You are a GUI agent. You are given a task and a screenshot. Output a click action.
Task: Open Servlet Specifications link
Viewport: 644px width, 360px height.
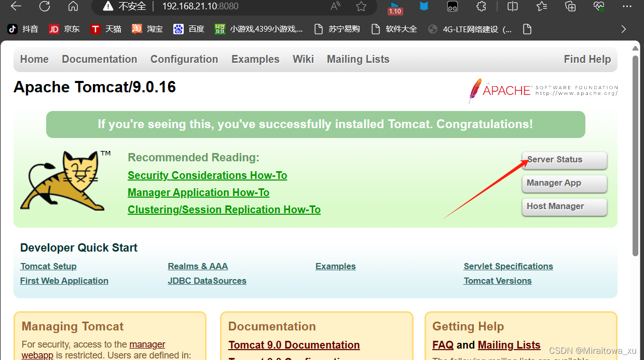click(509, 266)
